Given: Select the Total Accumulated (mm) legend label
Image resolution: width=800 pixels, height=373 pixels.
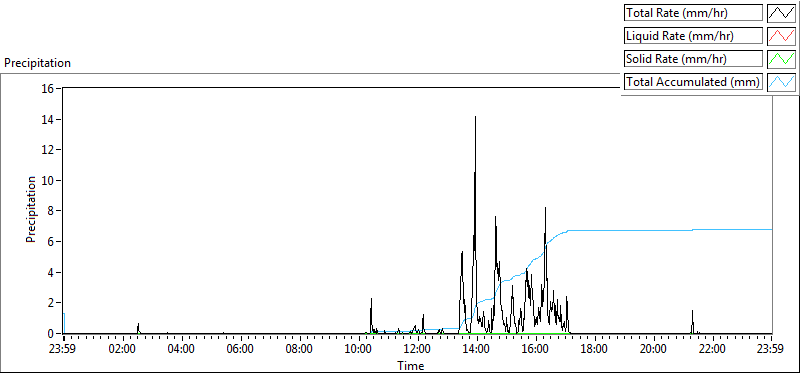Looking at the screenshot, I should (693, 82).
